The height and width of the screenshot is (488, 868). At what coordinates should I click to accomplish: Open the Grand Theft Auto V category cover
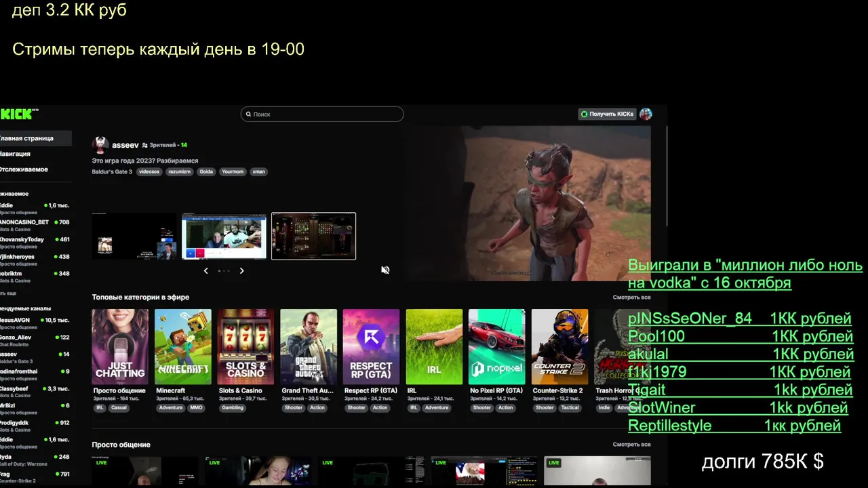[x=309, y=346]
